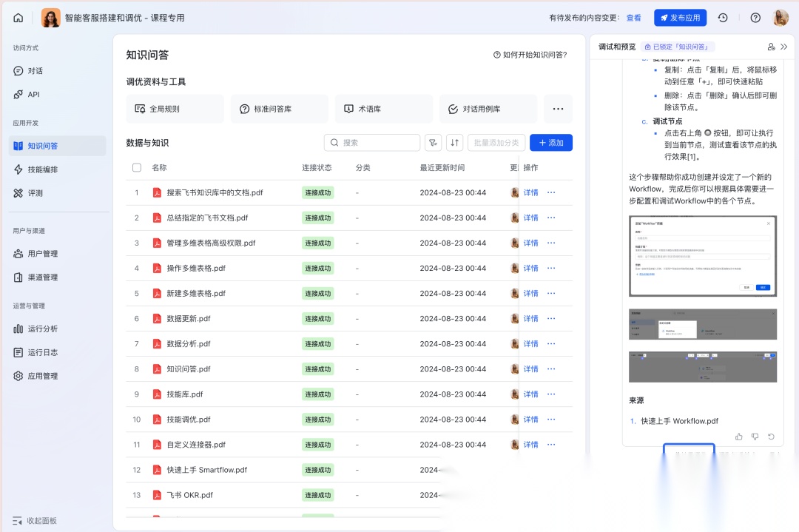Open more options for 技能库.pdf
The height and width of the screenshot is (532, 799).
click(551, 394)
